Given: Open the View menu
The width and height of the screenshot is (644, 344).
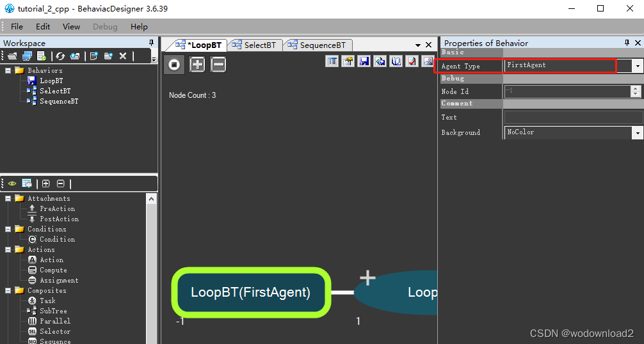Looking at the screenshot, I should coord(71,27).
